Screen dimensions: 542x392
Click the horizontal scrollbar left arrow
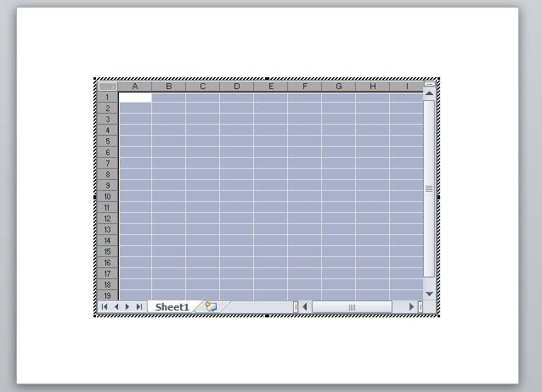(x=306, y=306)
